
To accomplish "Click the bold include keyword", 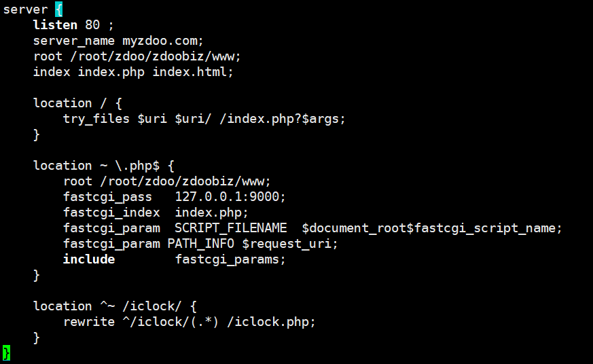I will coord(89,259).
